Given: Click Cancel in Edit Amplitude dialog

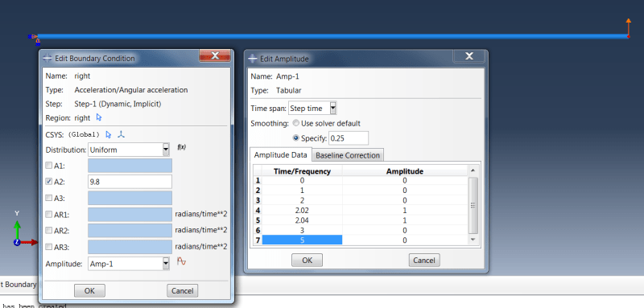Looking at the screenshot, I should click(424, 260).
